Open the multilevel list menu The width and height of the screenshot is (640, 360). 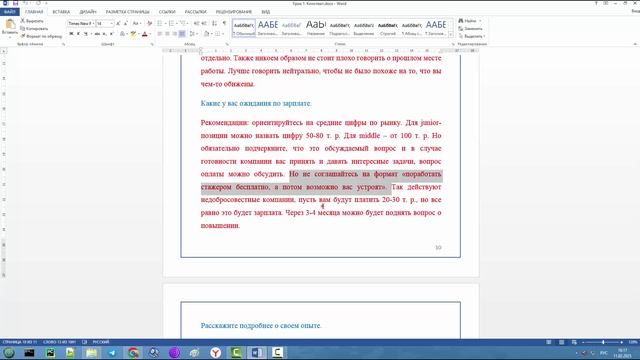183,24
